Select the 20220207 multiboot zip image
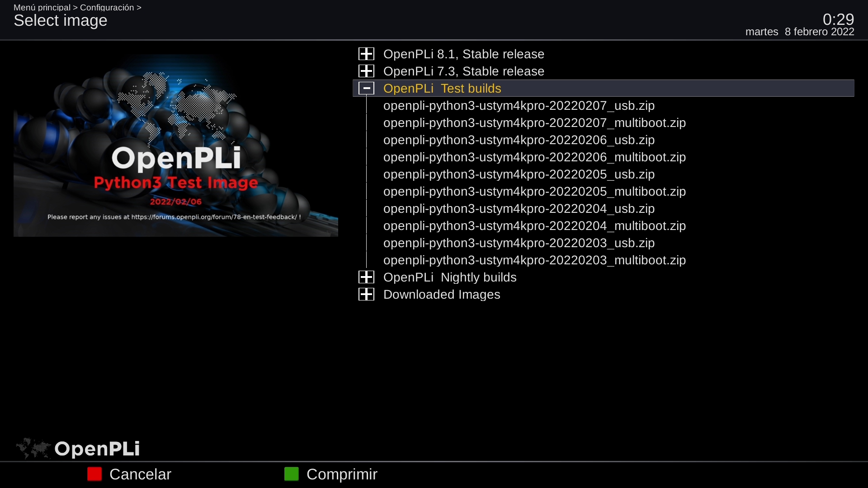The height and width of the screenshot is (488, 868). pyautogui.click(x=534, y=122)
